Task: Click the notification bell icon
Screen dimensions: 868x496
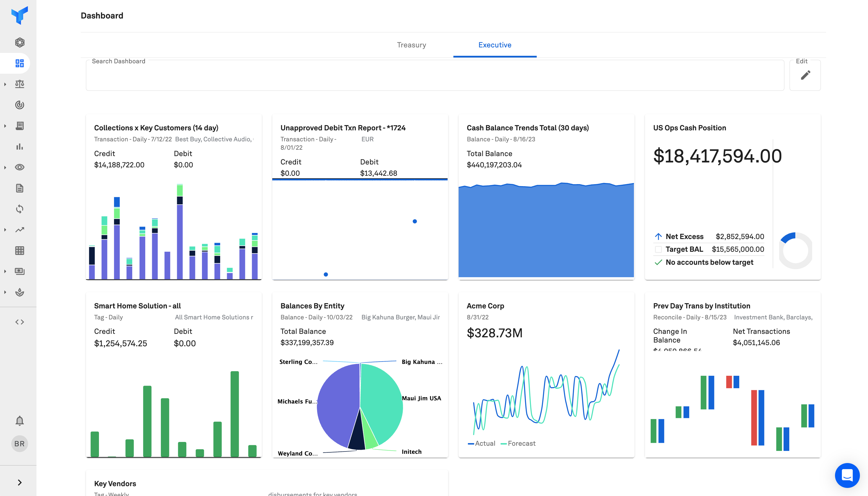Action: [x=19, y=421]
